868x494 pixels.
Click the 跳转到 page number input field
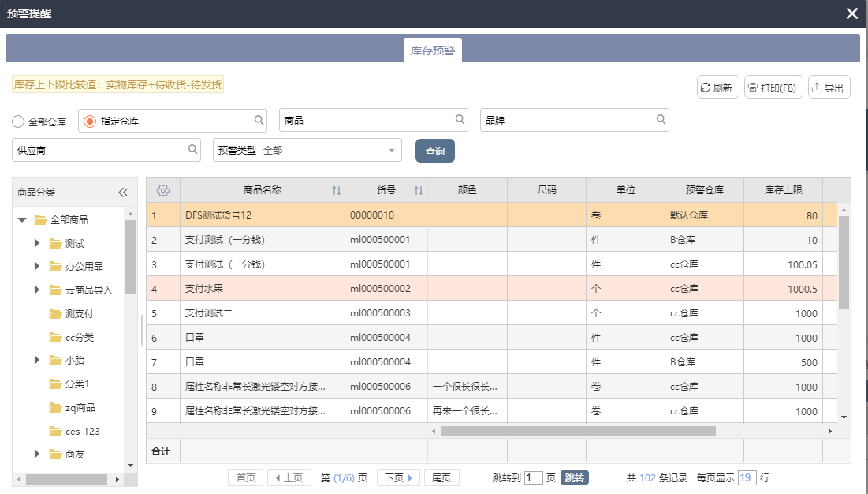click(534, 477)
